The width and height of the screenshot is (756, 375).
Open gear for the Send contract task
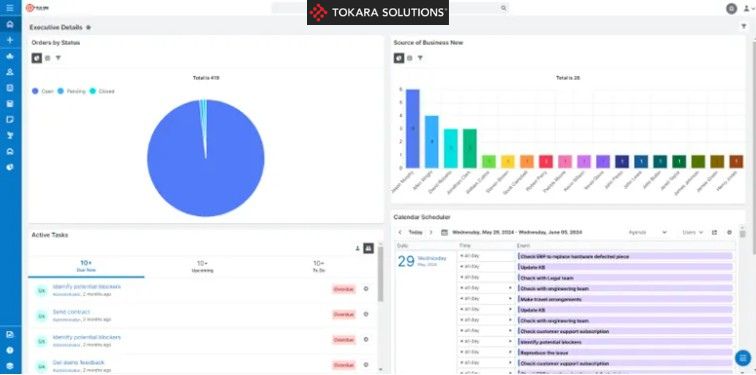(366, 314)
